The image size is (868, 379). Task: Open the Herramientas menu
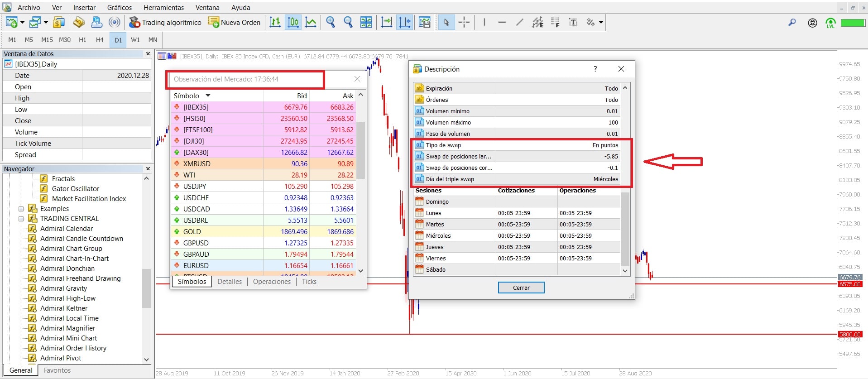click(164, 8)
